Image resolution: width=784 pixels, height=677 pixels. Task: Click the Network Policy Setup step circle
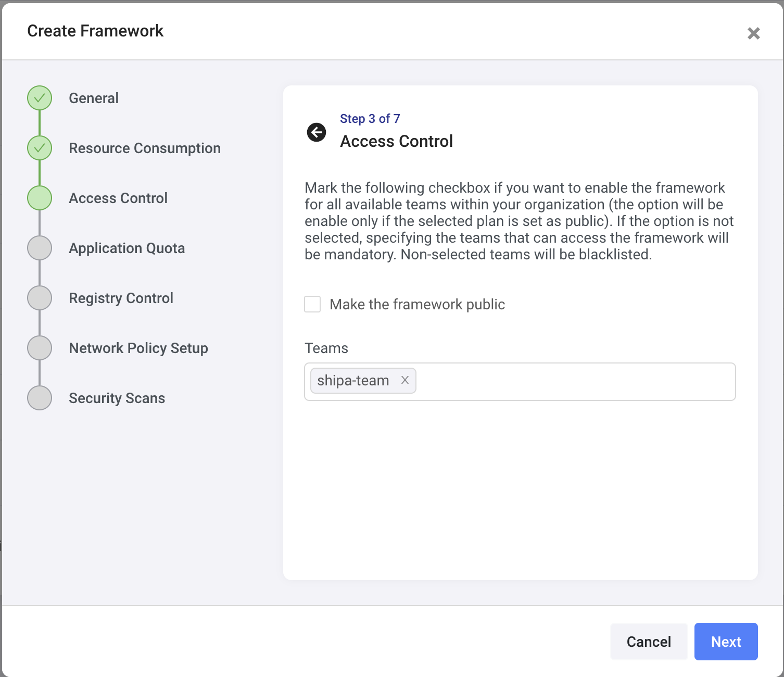point(40,348)
